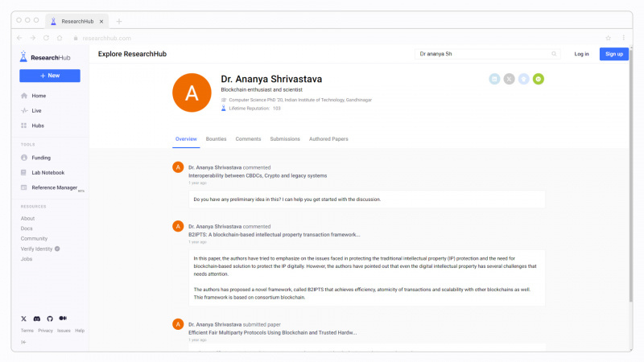Click the blue New button
The height and width of the screenshot is (362, 644).
coord(50,76)
